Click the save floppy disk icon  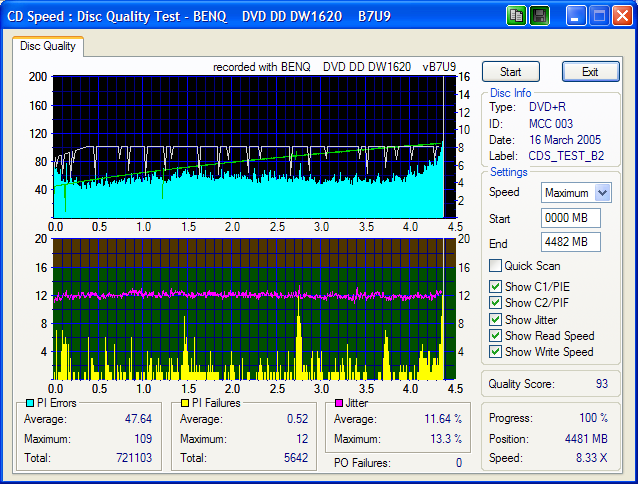coord(540,15)
